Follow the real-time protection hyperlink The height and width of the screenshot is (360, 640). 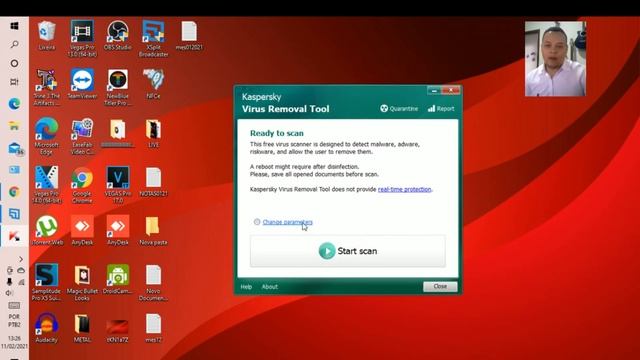point(404,189)
